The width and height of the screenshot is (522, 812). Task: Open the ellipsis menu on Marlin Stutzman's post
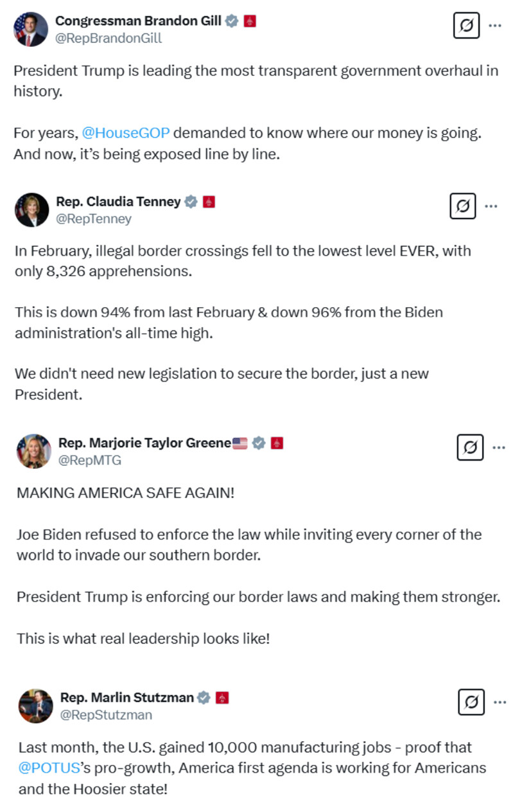500,702
